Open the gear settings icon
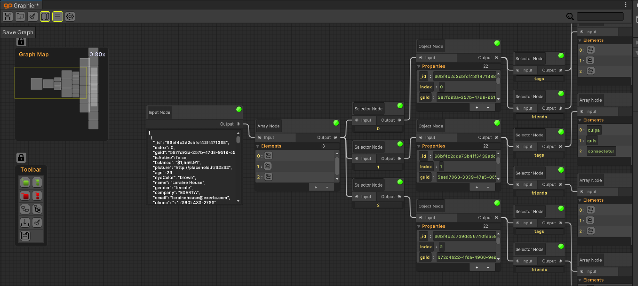The height and width of the screenshot is (286, 644). (x=70, y=16)
